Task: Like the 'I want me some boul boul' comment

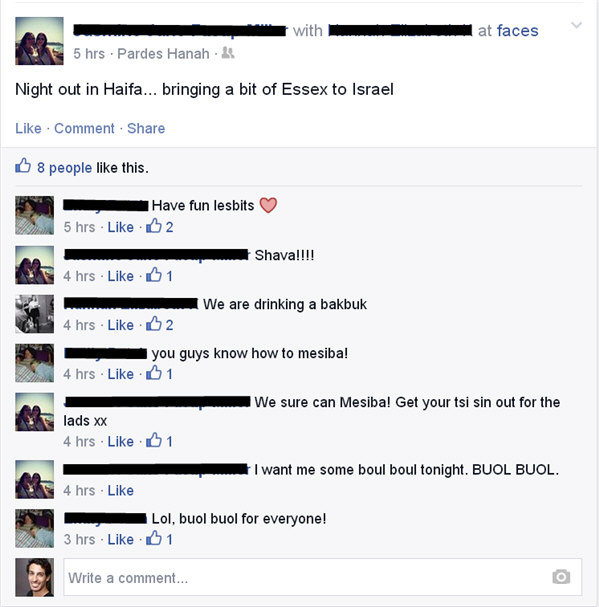Action: 120,490
